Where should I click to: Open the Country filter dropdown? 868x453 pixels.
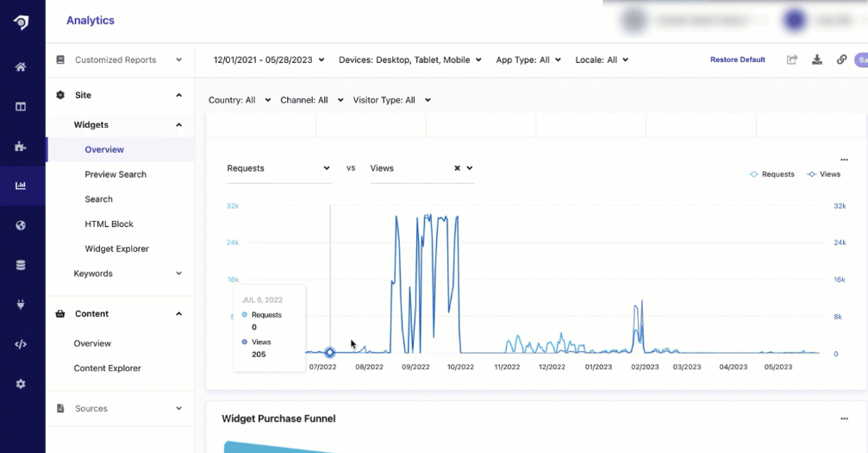coord(240,100)
